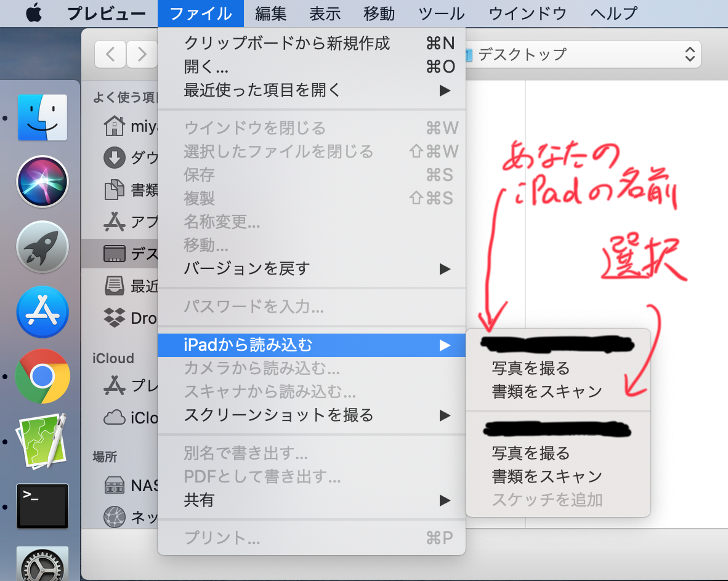Click the Dropbox icon in sidebar
This screenshot has width=728, height=581.
pyautogui.click(x=114, y=318)
